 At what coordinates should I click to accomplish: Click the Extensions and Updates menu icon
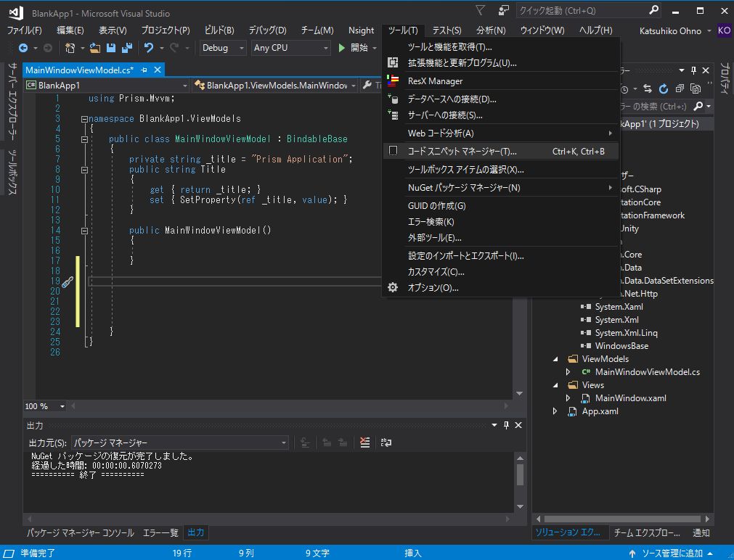pyautogui.click(x=393, y=62)
